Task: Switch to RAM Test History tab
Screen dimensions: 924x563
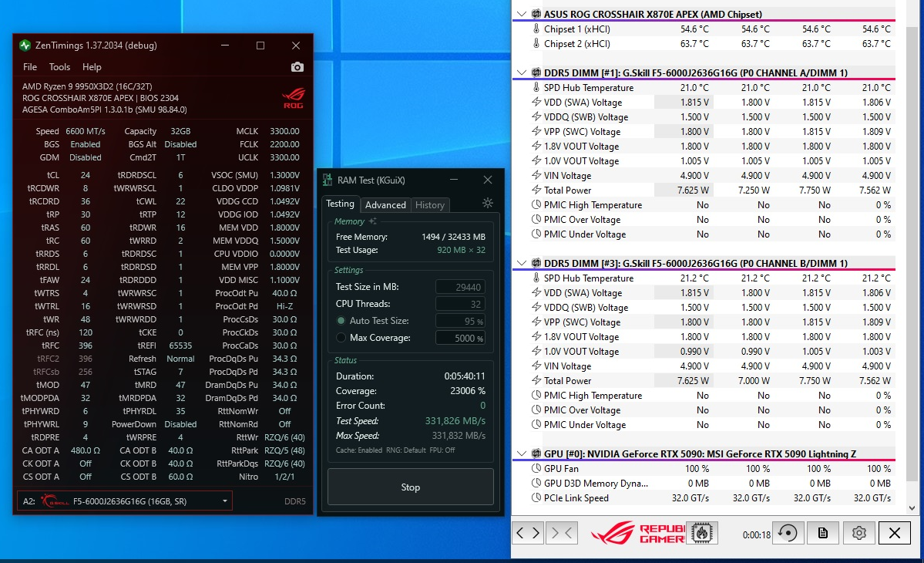Action: pos(429,204)
